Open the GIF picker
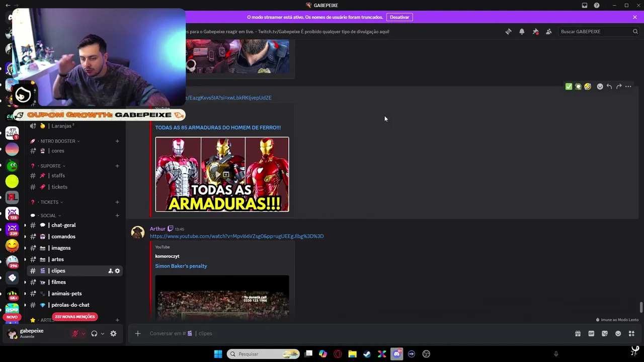The height and width of the screenshot is (362, 644). (591, 333)
